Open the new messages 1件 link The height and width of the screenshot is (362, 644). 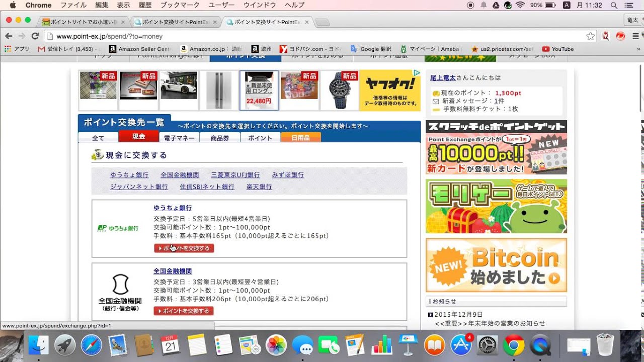499,101
